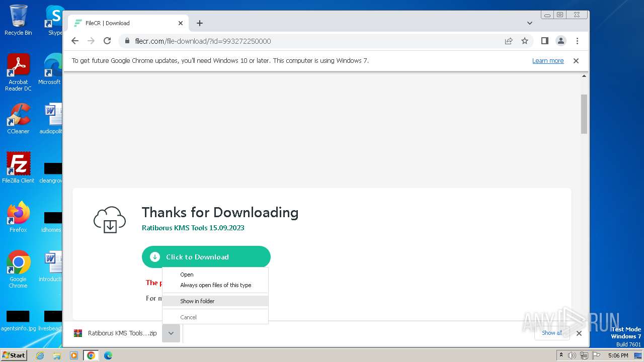
Task: Open Google Chrome desktop shortcut
Action: pos(18,269)
